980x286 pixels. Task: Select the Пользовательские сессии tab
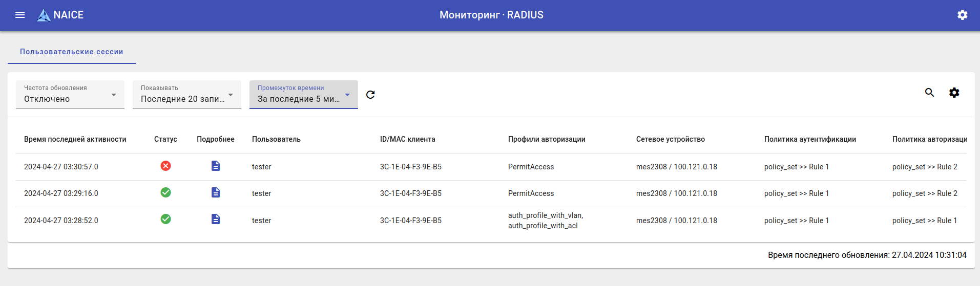(72, 52)
